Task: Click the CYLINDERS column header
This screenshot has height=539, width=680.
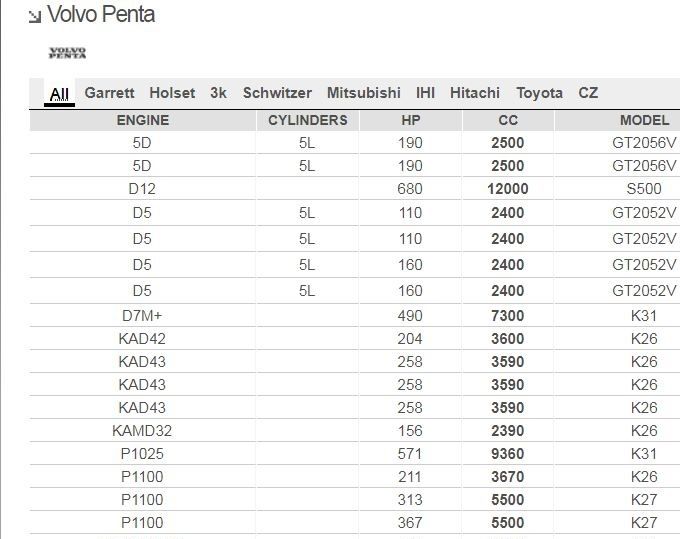Action: coord(308,120)
